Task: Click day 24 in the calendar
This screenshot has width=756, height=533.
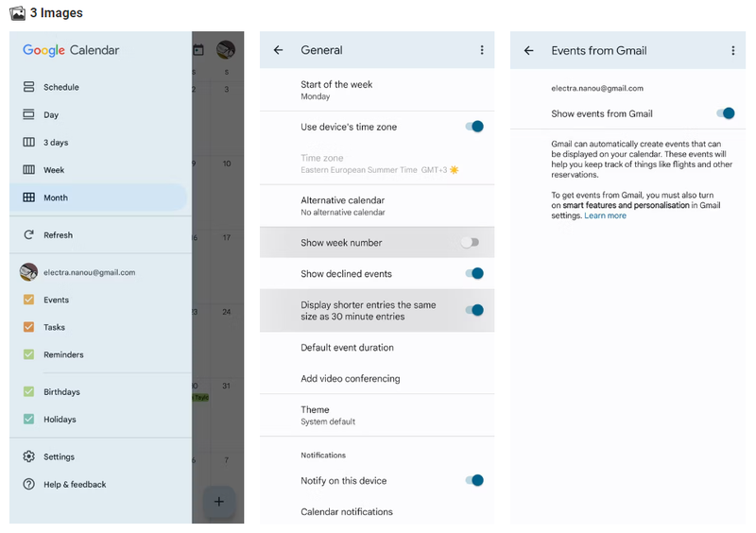Action: [227, 312]
